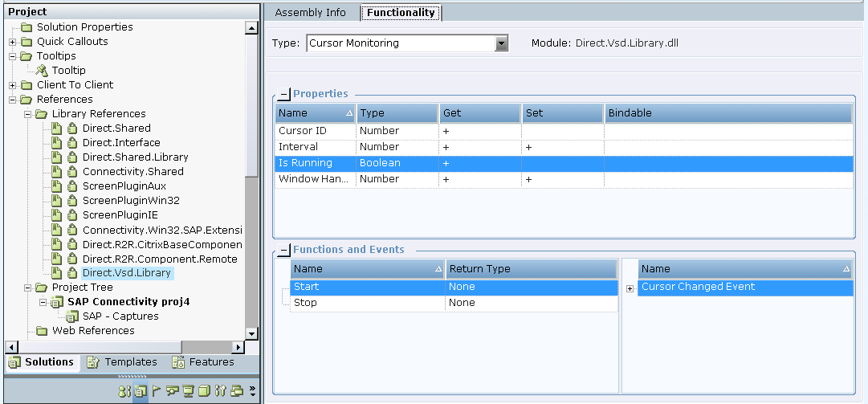Click the lock icon beside Direct.Shared
Screen dimensions: 868x404
[x=72, y=129]
